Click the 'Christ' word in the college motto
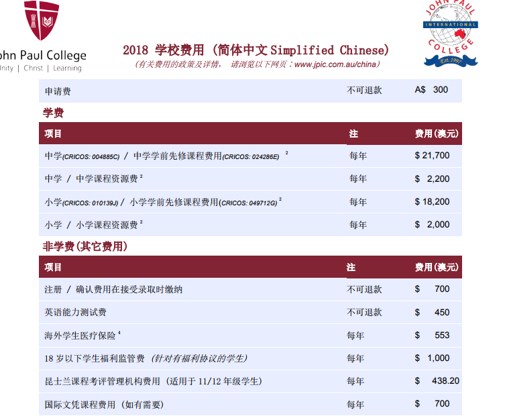The image size is (505, 420). click(x=33, y=68)
